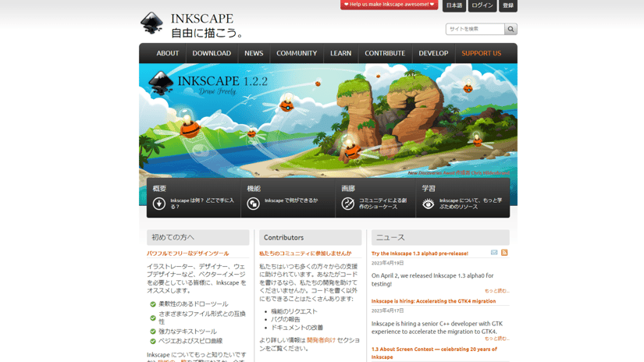Image resolution: width=644 pixels, height=362 pixels.
Task: Open the NEWS menu
Action: pyautogui.click(x=254, y=53)
